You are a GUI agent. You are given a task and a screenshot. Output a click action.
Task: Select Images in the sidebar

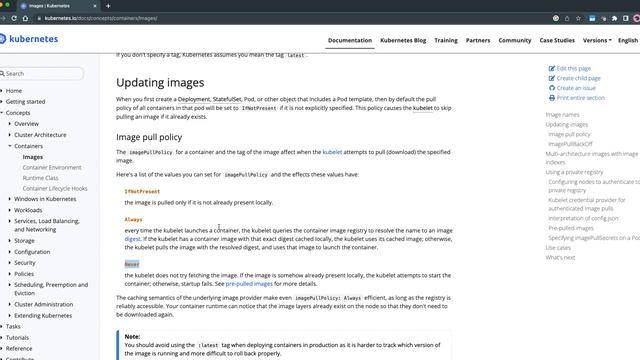coord(33,157)
